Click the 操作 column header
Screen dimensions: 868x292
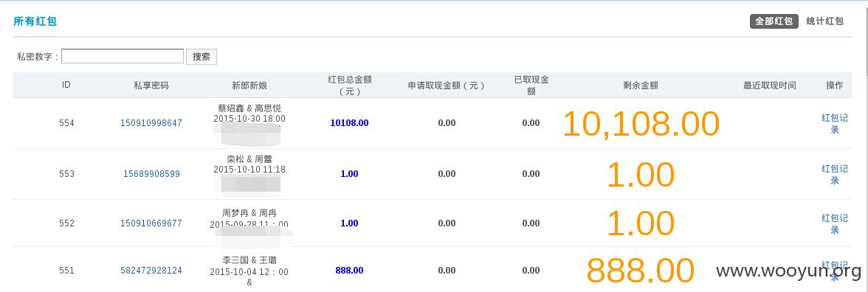coord(834,86)
